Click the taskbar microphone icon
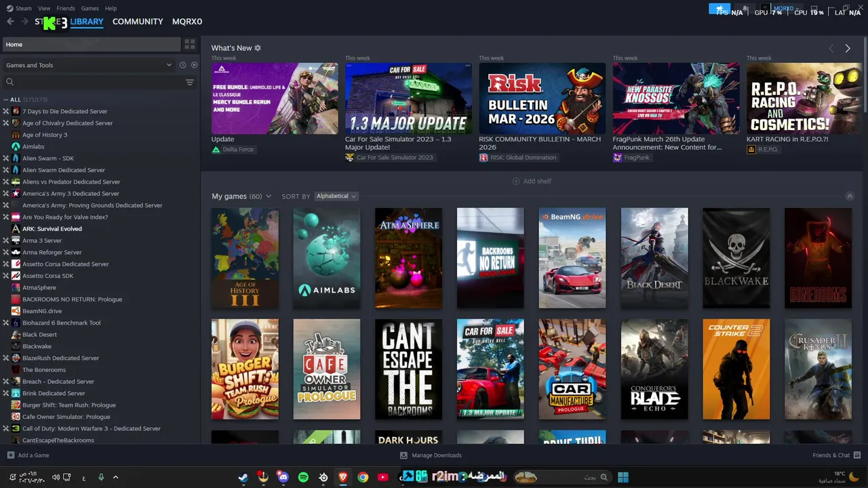The height and width of the screenshot is (488, 868). [x=101, y=477]
